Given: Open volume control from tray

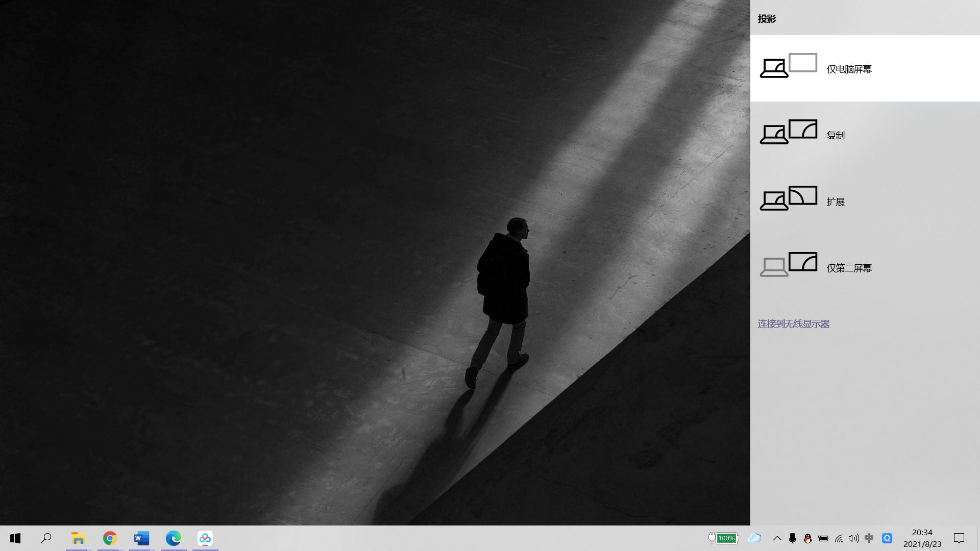Looking at the screenshot, I should click(x=853, y=538).
